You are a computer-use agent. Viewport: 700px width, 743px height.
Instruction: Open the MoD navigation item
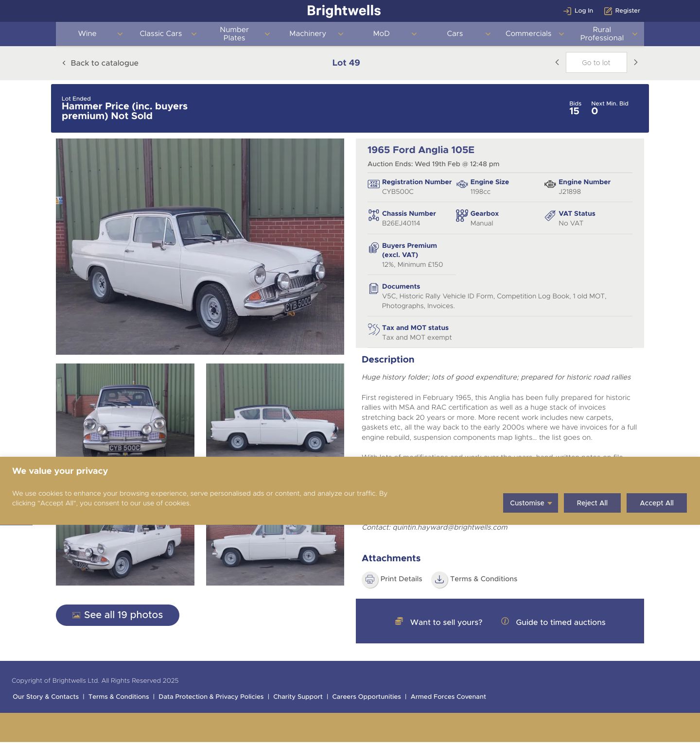(381, 34)
